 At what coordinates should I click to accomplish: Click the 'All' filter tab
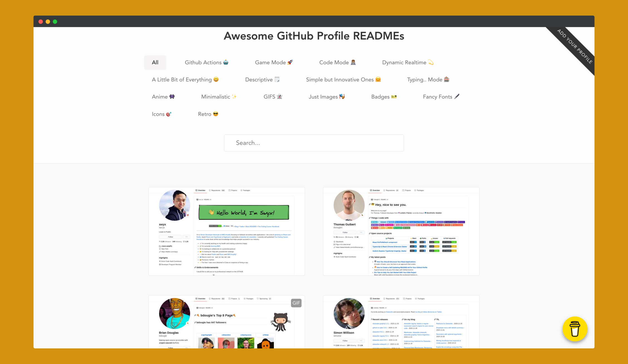pos(155,62)
